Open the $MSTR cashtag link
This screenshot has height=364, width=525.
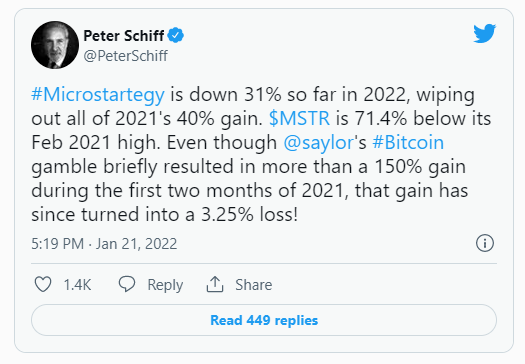point(299,119)
